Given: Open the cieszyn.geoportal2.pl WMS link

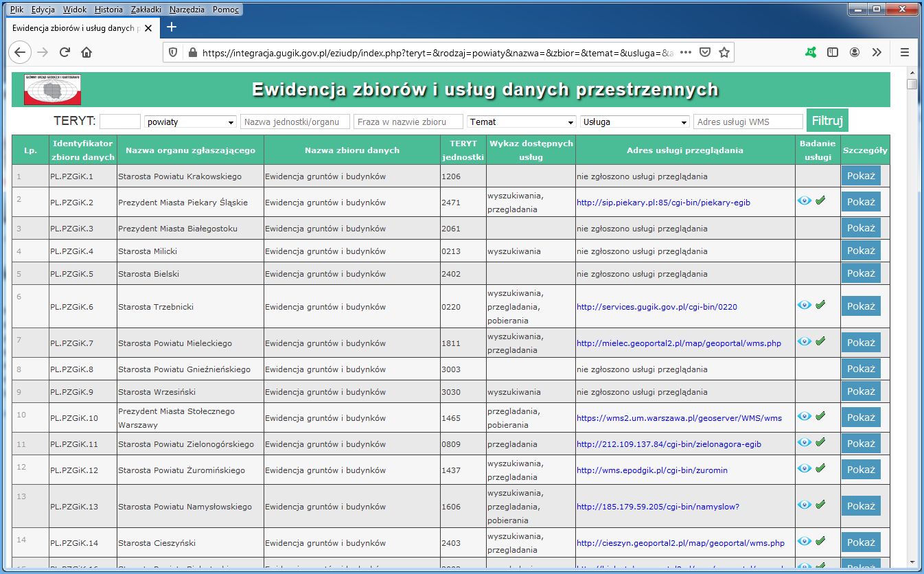Looking at the screenshot, I should point(680,543).
